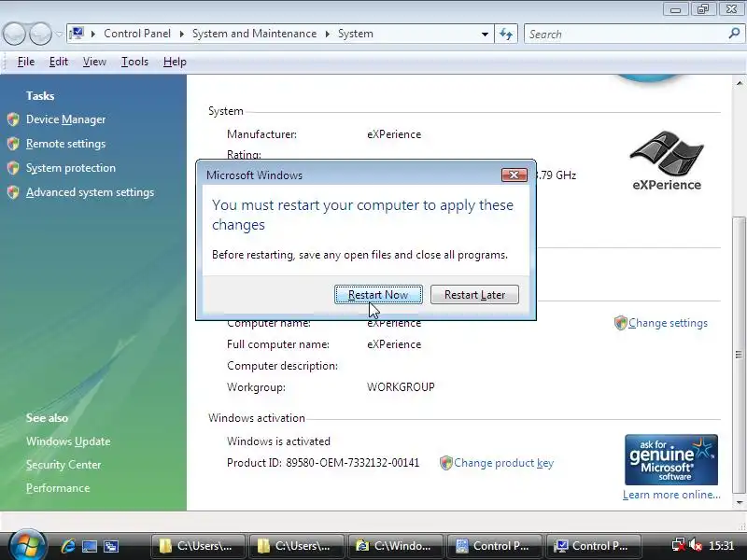Click the genuine Microsoft software badge

click(x=671, y=459)
